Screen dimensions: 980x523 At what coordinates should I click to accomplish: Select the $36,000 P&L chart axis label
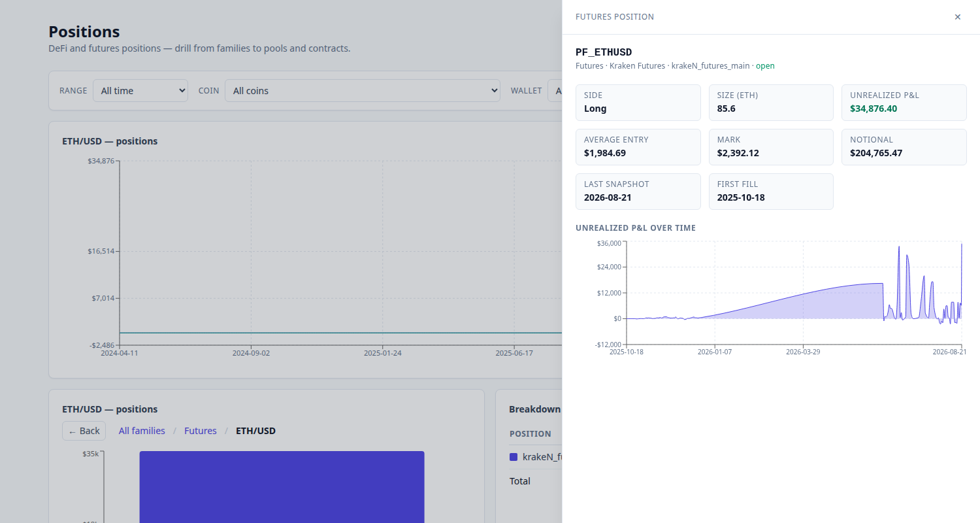pyautogui.click(x=609, y=243)
